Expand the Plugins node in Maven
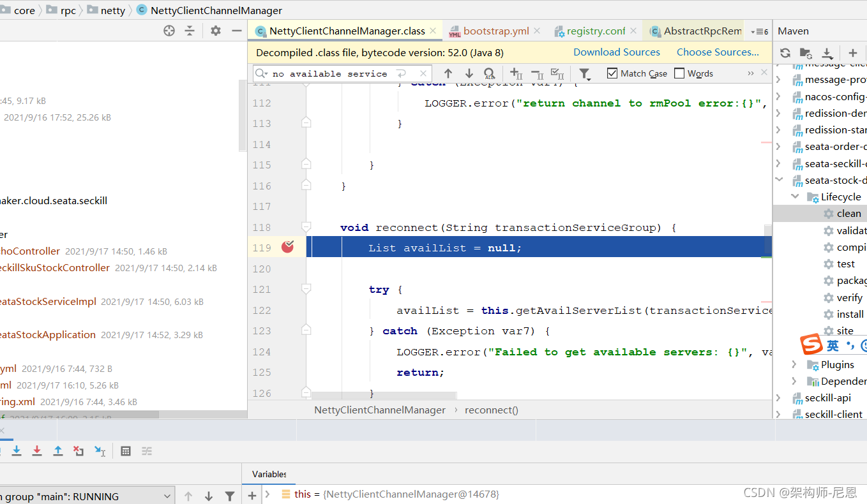The image size is (867, 504). click(794, 364)
